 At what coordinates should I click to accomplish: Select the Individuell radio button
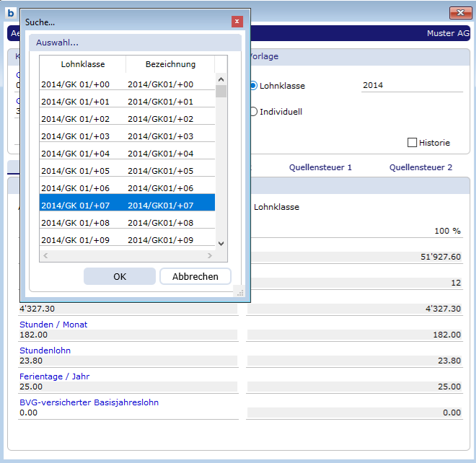click(253, 112)
